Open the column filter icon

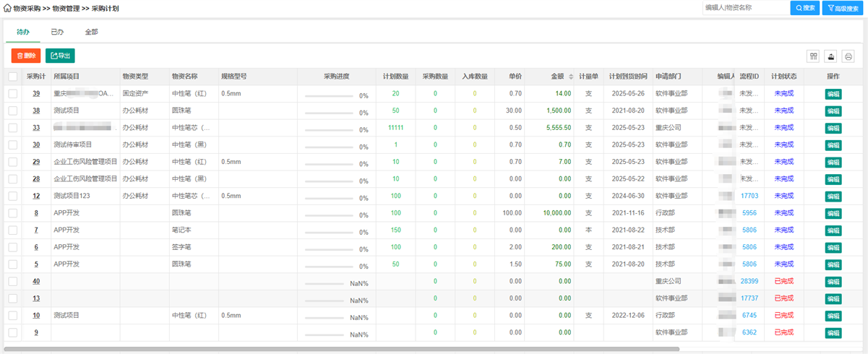[x=814, y=56]
